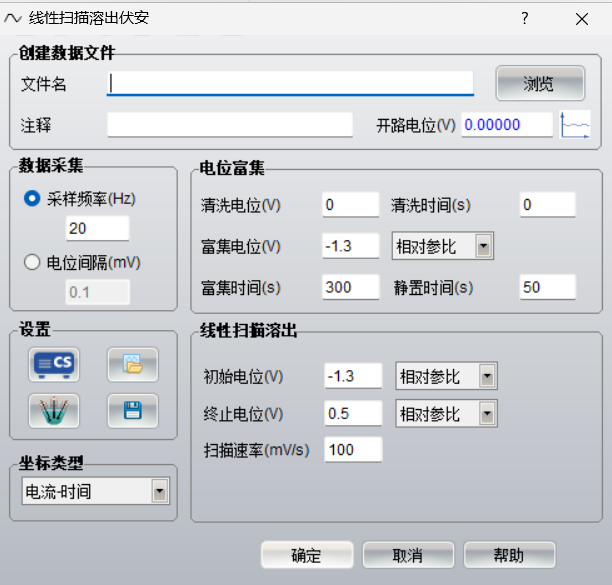Click the linear sweep stripping waveform icon
The image size is (612, 585).
pos(12,18)
